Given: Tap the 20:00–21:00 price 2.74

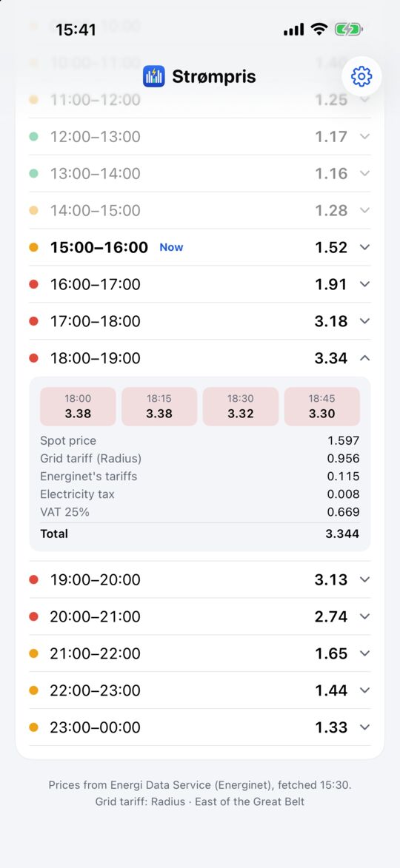Looking at the screenshot, I should pos(331,616).
